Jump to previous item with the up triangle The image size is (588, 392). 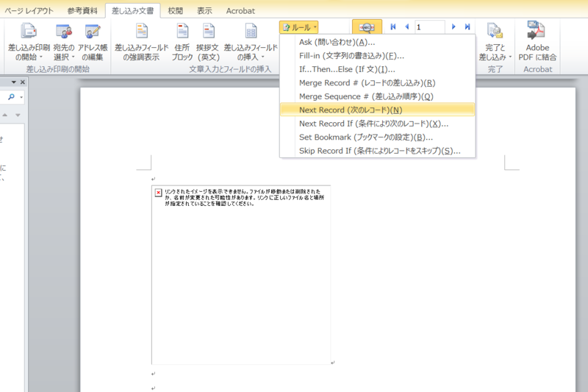[5, 115]
